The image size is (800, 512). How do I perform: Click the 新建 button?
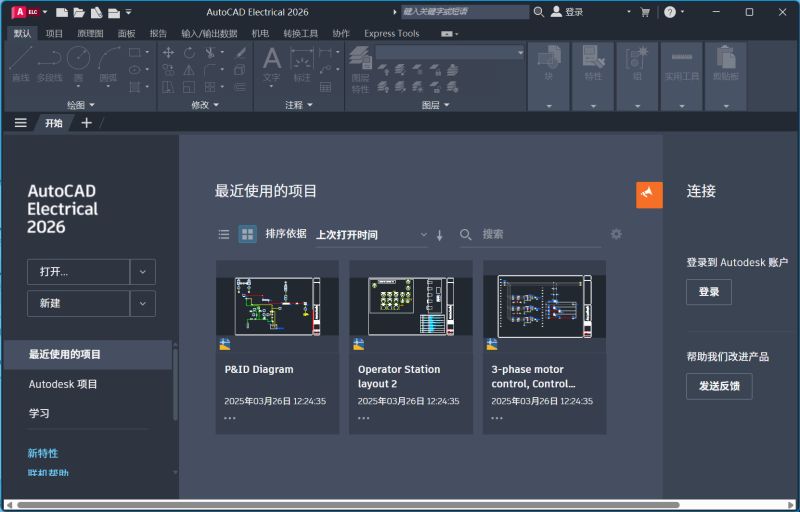(79, 303)
